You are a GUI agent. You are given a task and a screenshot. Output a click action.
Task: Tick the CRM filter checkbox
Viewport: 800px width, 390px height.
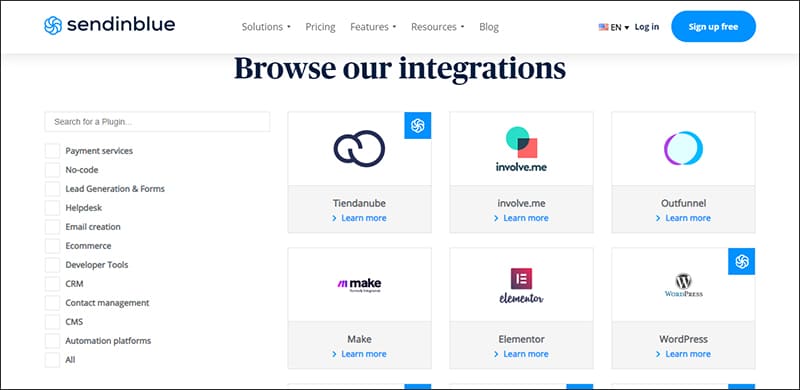(52, 284)
